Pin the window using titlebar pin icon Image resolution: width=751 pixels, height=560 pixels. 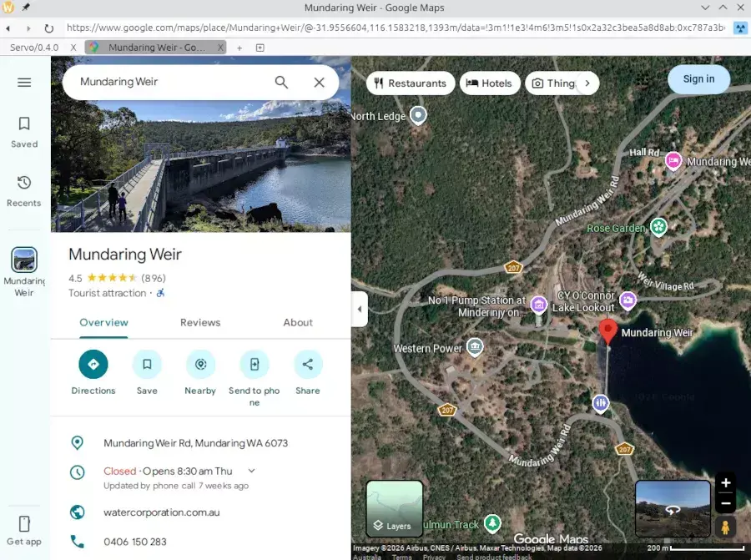(x=26, y=8)
